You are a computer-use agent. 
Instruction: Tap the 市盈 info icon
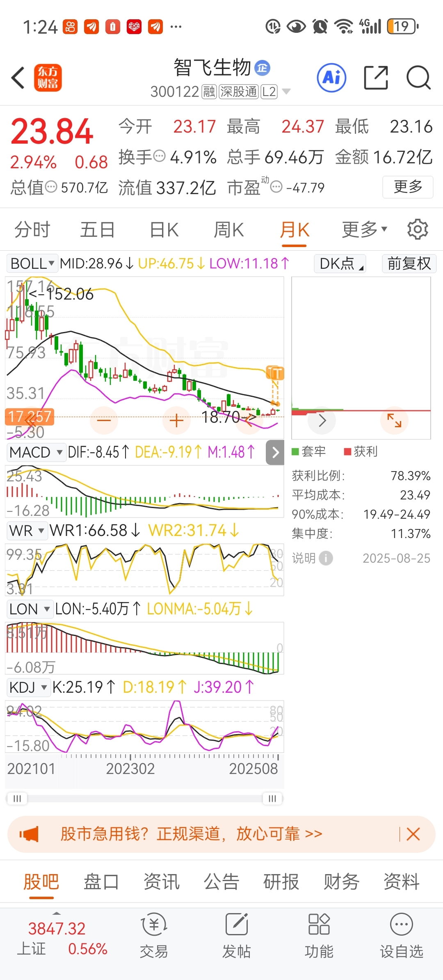click(x=277, y=187)
